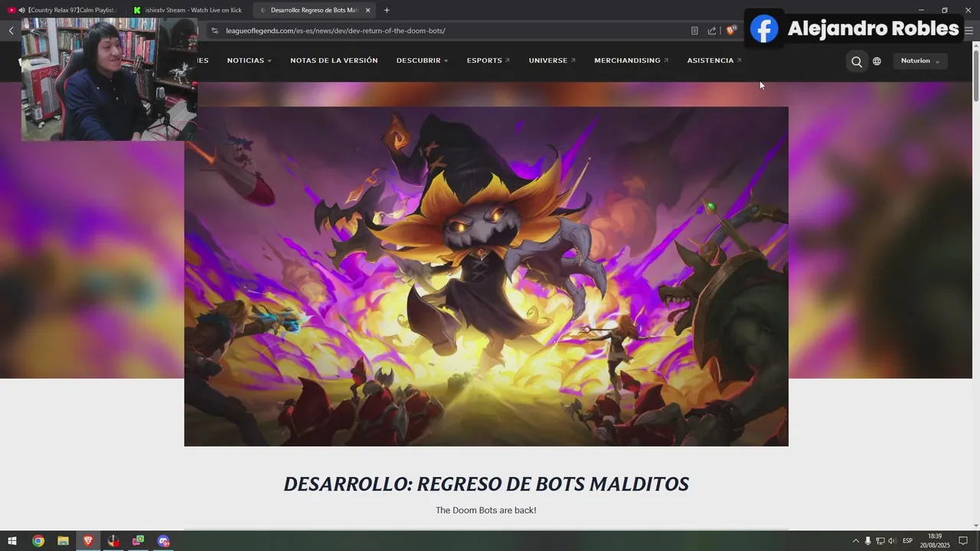Open File Explorer from taskbar
The image size is (980, 551).
tap(63, 541)
